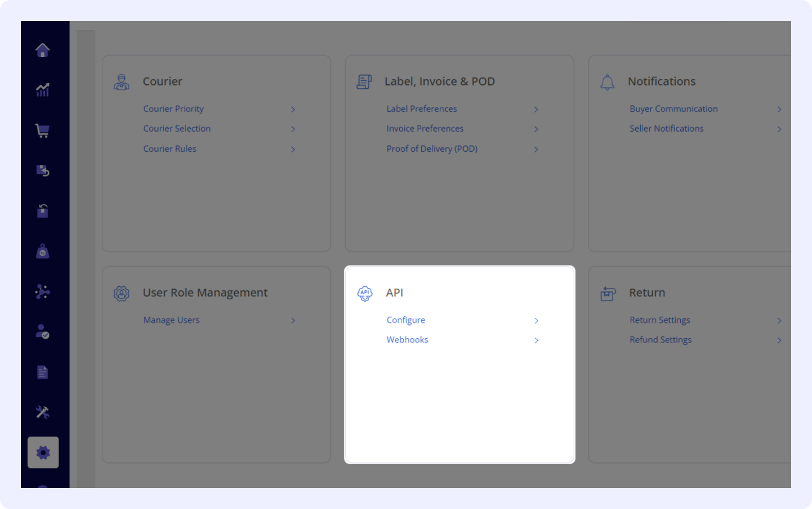Open the analytics chart icon in sidebar

pos(43,90)
